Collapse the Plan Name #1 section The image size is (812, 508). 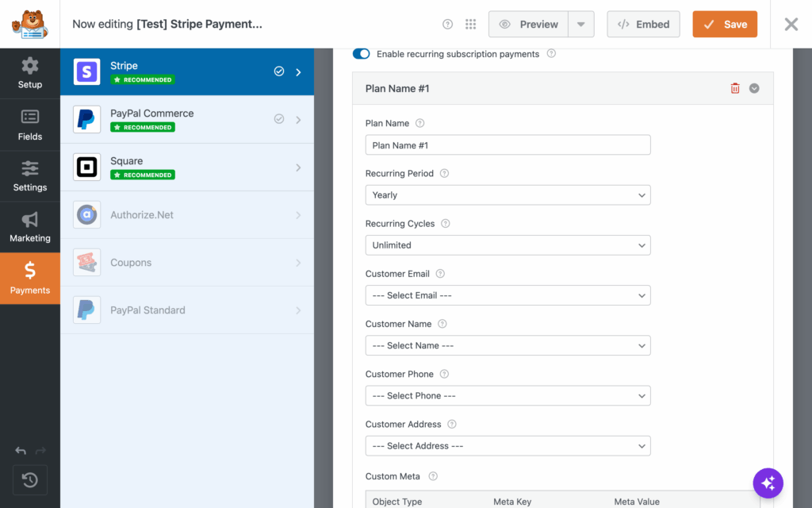(754, 89)
